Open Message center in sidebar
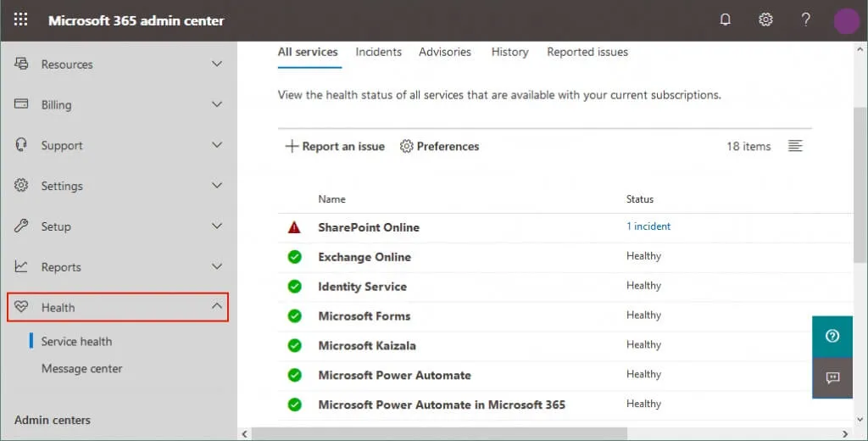 81,369
